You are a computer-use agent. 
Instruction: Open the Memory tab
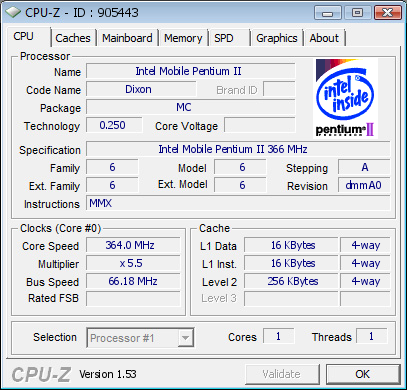tap(183, 38)
